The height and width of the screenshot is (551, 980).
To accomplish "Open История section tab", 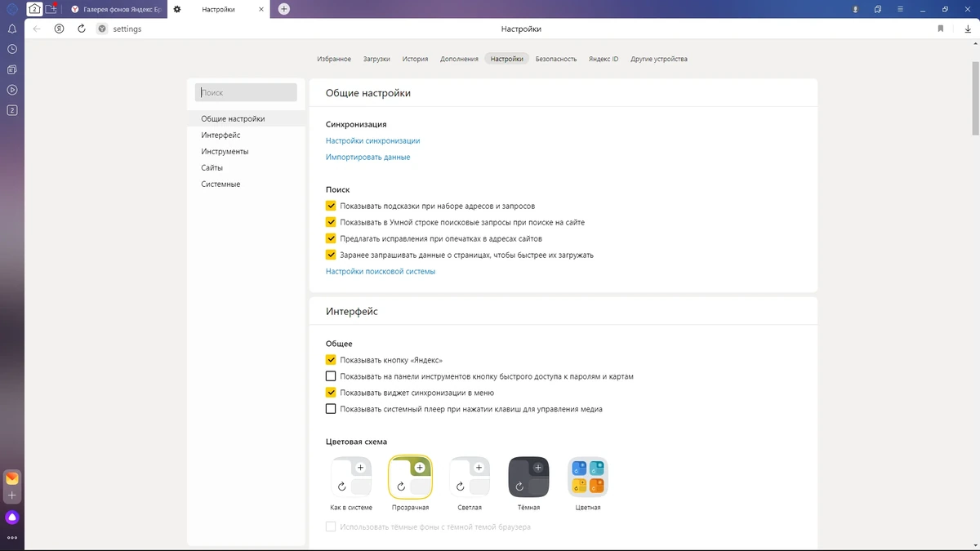I will pyautogui.click(x=415, y=59).
